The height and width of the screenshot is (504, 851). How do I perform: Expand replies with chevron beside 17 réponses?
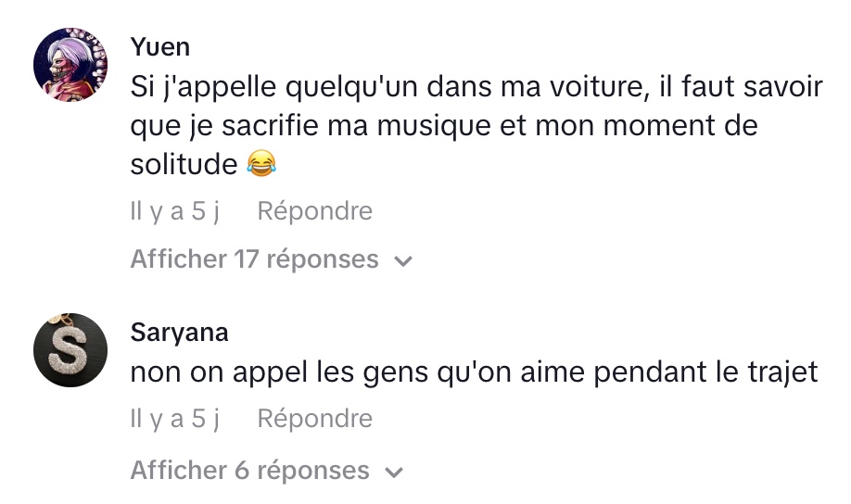tap(402, 261)
